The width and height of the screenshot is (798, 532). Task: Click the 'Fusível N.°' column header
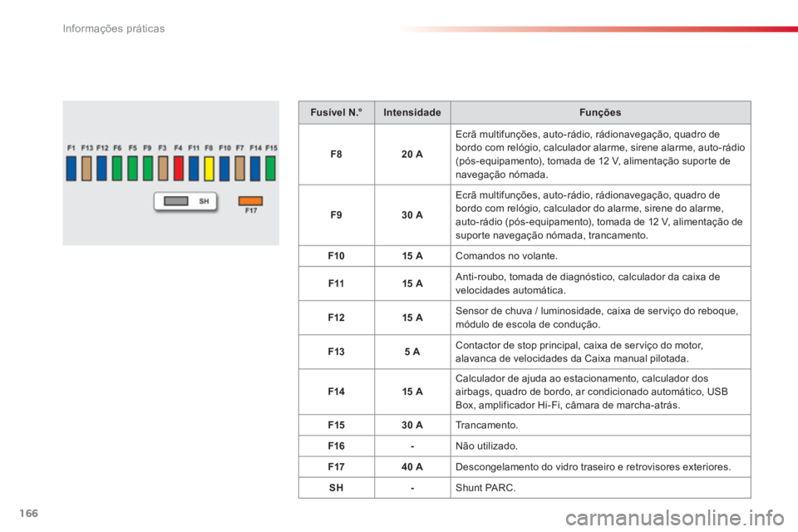(337, 112)
